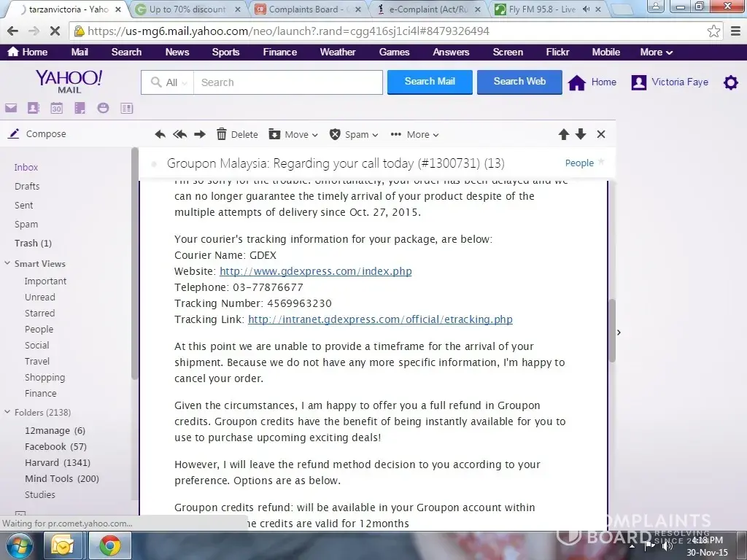Click the Reply All double-arrow icon
The width and height of the screenshot is (747, 560).
point(179,134)
